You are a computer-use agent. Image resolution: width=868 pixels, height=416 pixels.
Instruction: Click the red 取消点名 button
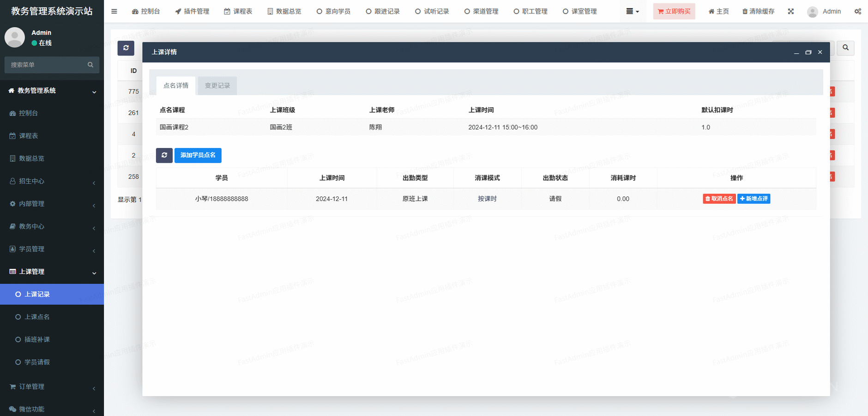(x=719, y=199)
